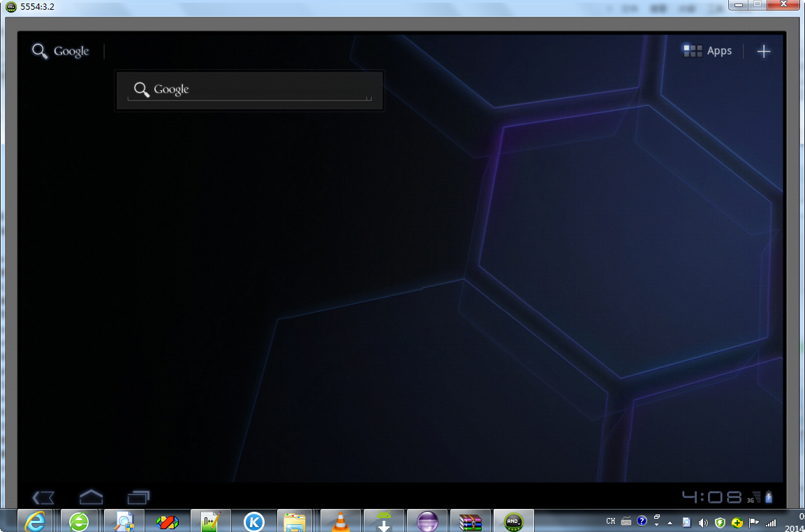This screenshot has width=805, height=532.
Task: Open WinRAR from the taskbar
Action: (471, 522)
